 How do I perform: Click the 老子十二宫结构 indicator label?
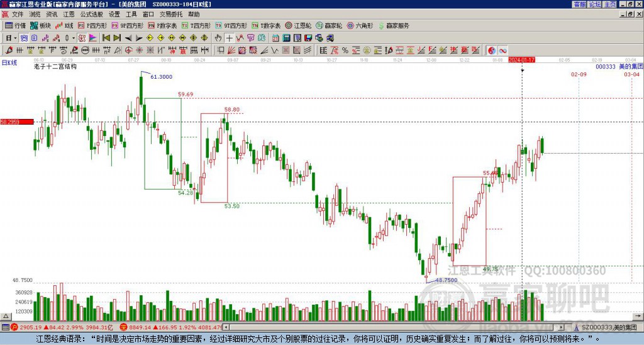55,66
